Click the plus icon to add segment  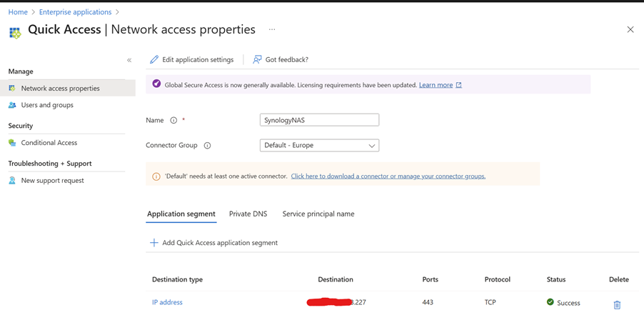[x=154, y=243]
